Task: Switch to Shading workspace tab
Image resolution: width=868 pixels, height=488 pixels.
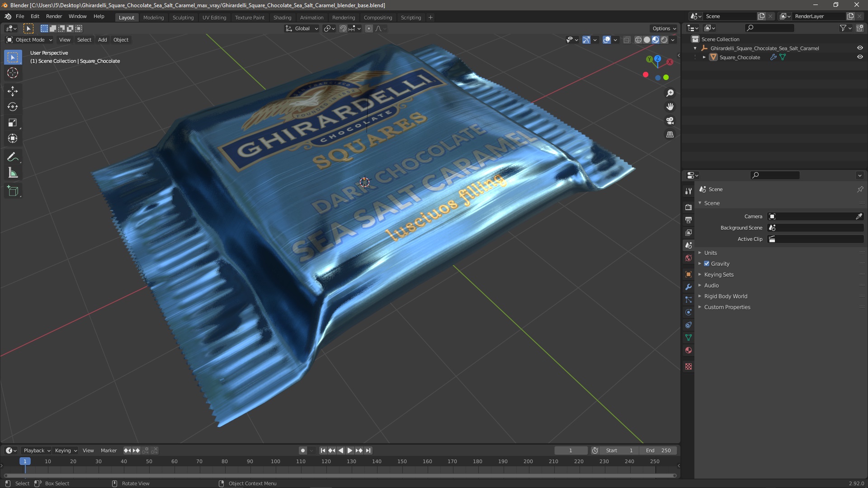Action: [282, 18]
